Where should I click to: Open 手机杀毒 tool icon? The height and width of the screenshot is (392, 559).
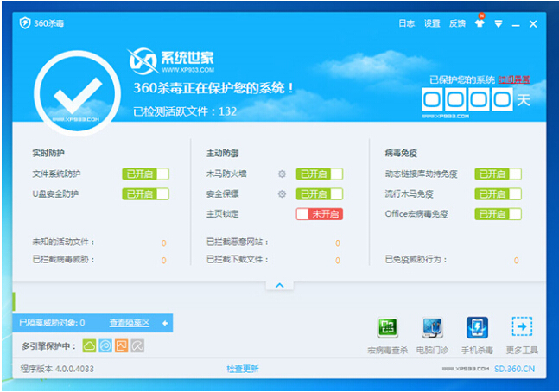pos(478,327)
